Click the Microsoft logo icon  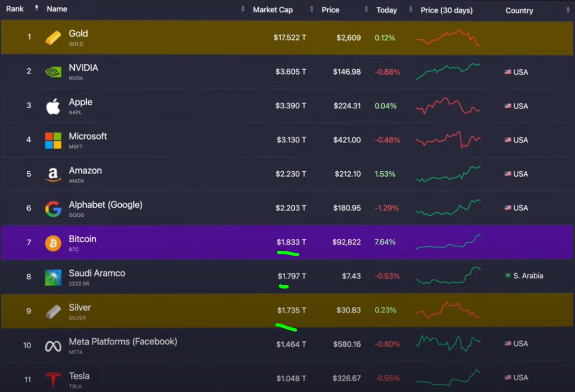coord(53,140)
